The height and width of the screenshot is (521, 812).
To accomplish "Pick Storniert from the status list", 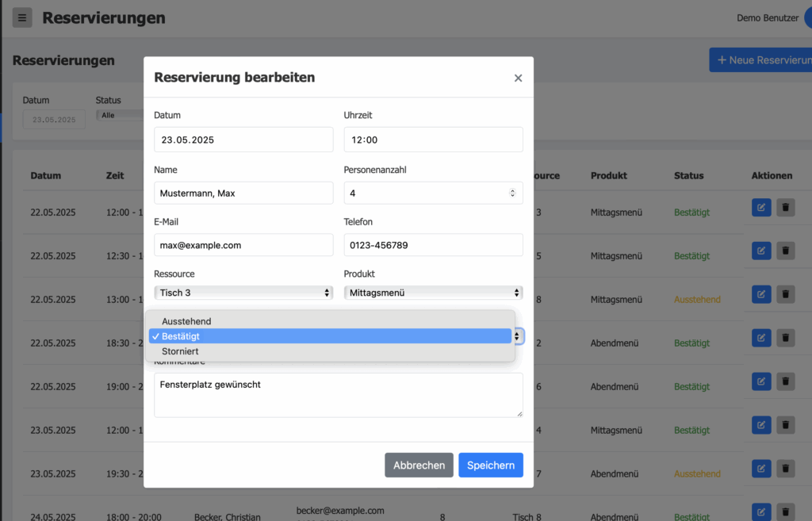I will tap(330, 351).
